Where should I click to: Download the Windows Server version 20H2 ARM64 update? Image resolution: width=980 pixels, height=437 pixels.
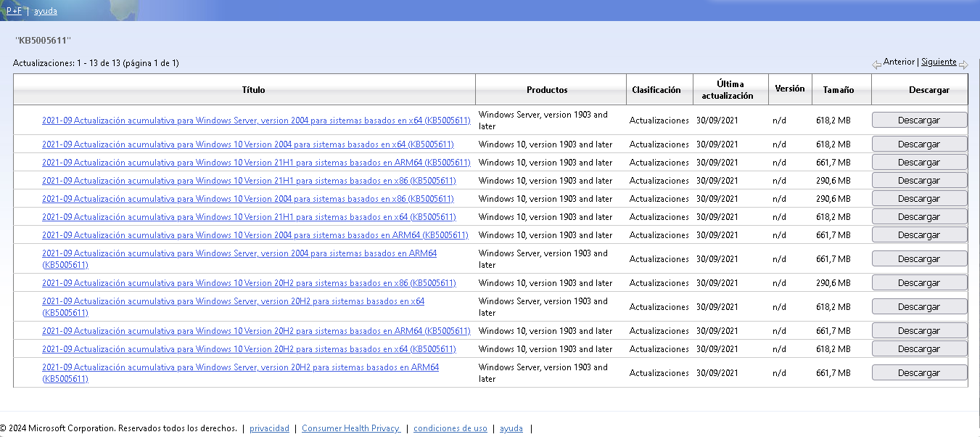[919, 373]
